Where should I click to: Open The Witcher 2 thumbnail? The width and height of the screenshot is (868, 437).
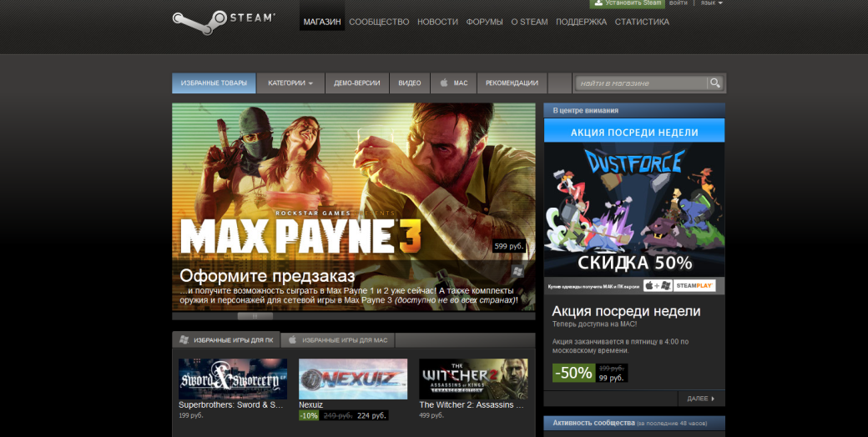tap(473, 379)
